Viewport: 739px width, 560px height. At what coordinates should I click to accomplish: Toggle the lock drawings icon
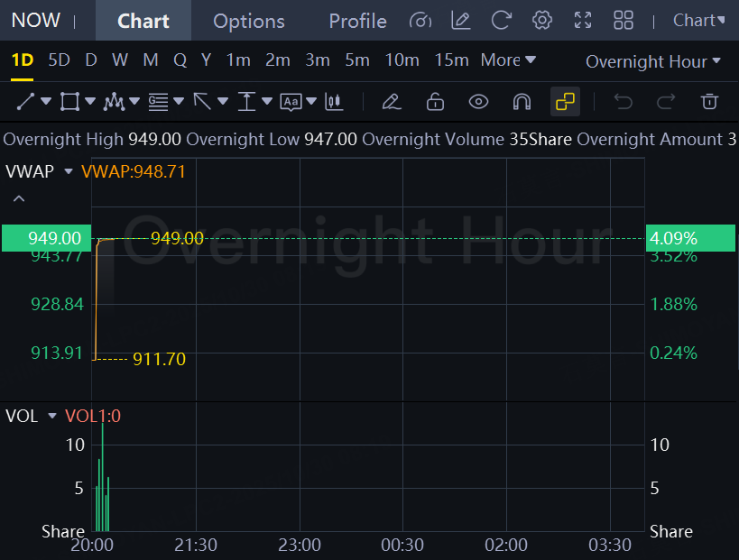point(435,102)
